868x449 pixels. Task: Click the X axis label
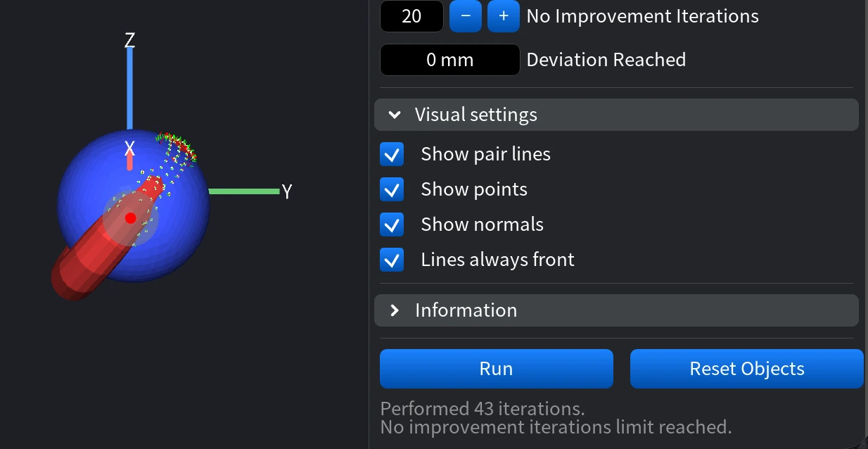tap(129, 148)
